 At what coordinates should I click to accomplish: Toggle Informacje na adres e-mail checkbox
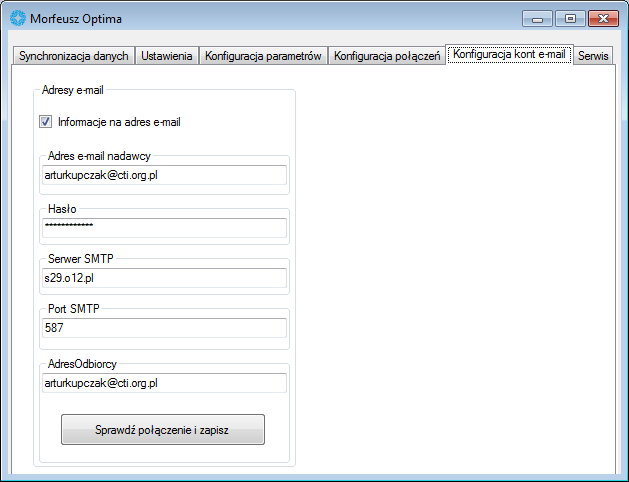(45, 122)
